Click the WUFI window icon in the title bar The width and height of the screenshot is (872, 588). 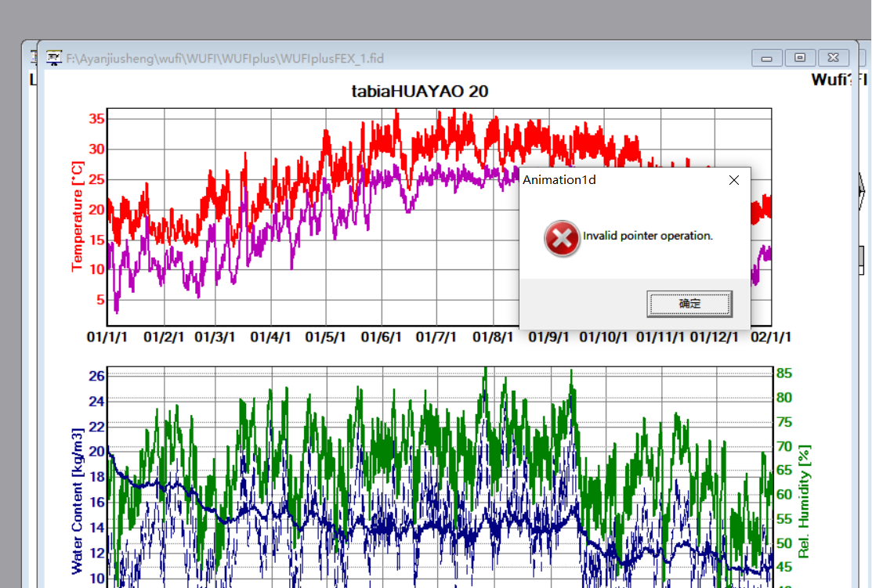click(x=54, y=58)
